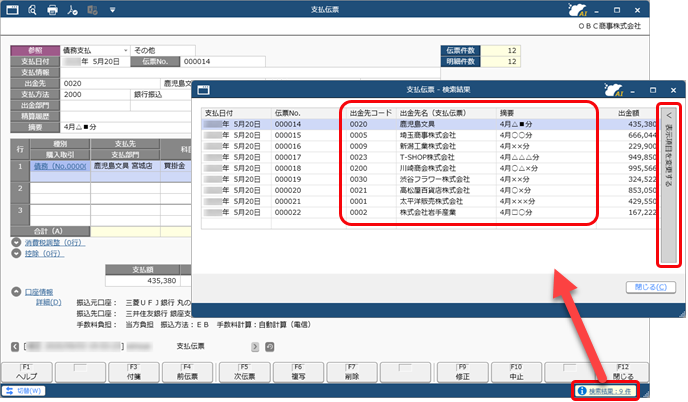
Task: Click the F7 削除 button
Action: [x=352, y=372]
